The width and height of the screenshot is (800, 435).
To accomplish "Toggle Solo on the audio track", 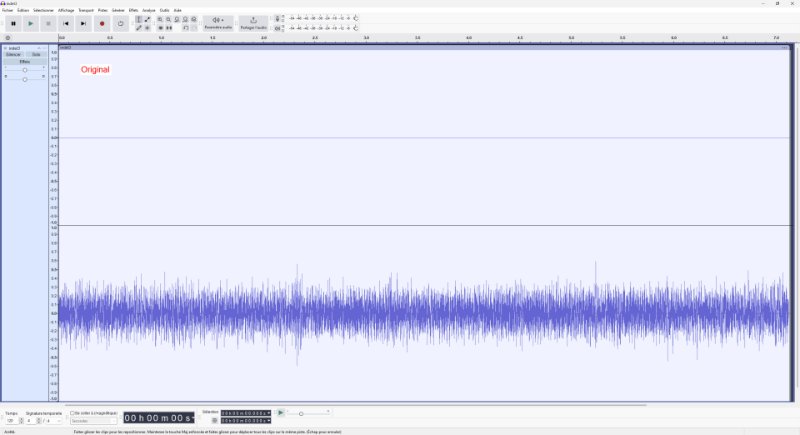I will tap(36, 54).
